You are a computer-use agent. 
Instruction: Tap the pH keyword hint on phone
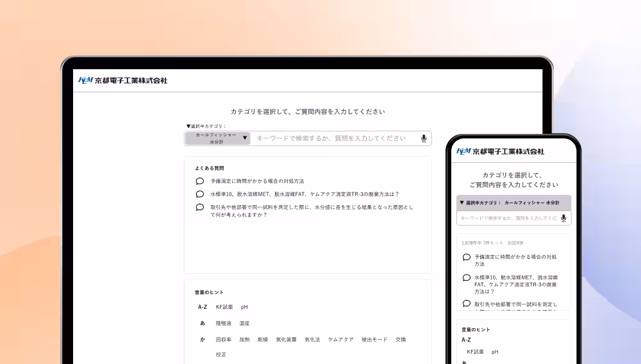tap(495, 352)
